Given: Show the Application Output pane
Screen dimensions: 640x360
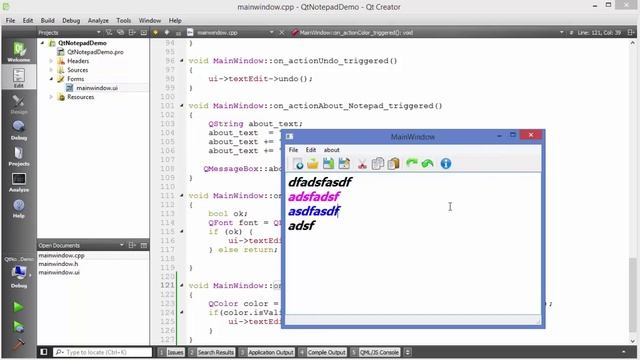Looking at the screenshot, I should coord(267,352).
